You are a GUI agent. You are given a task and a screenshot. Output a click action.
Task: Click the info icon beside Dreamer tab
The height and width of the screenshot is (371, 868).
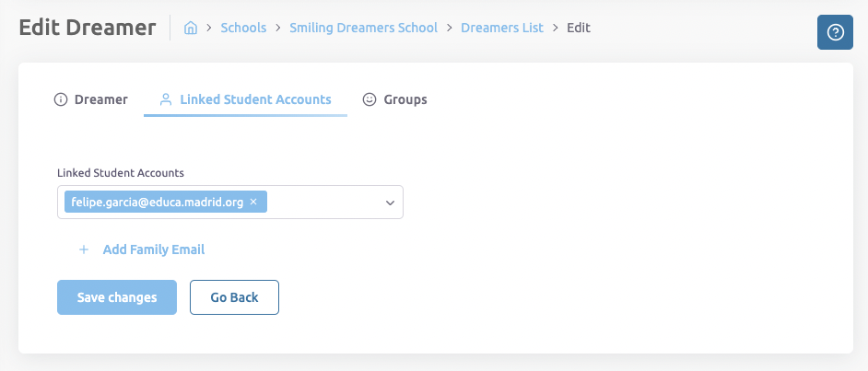pos(62,99)
